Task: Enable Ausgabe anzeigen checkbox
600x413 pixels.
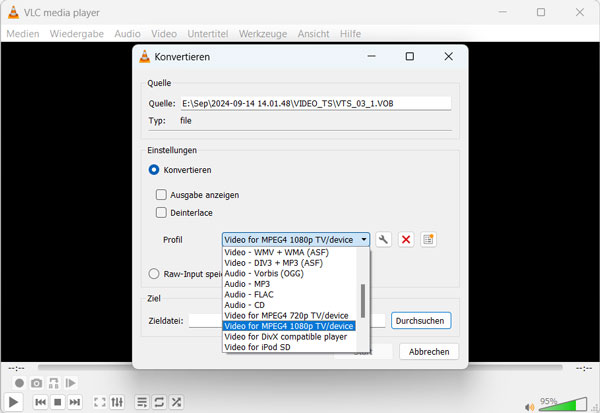Action: click(x=161, y=195)
